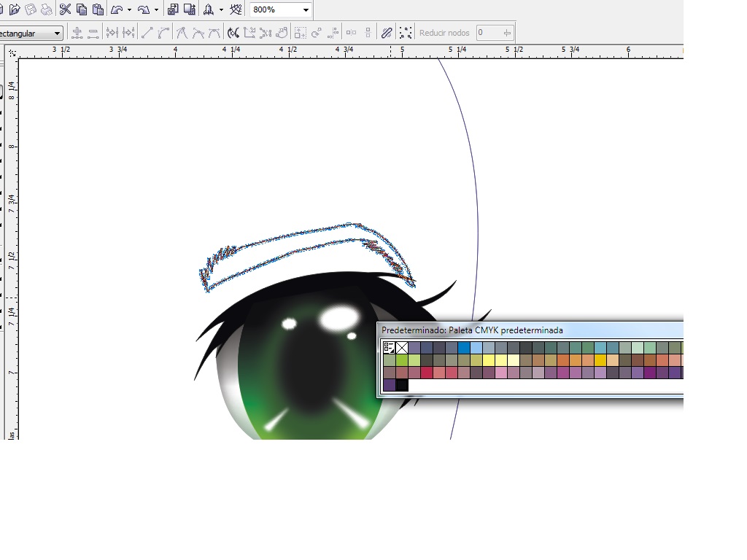Viewport: 747px width, 560px height.
Task: Click the Close curve icon
Action: [x=282, y=33]
